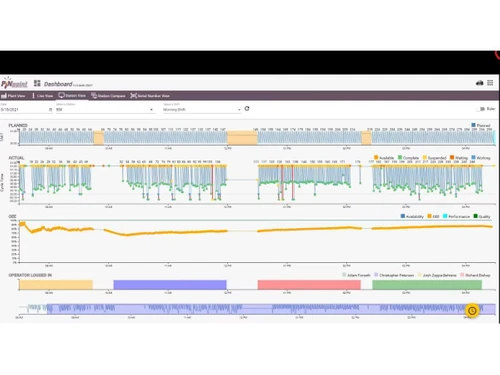500x375 pixels.
Task: Click the cloud icon in header
Action: (x=479, y=83)
